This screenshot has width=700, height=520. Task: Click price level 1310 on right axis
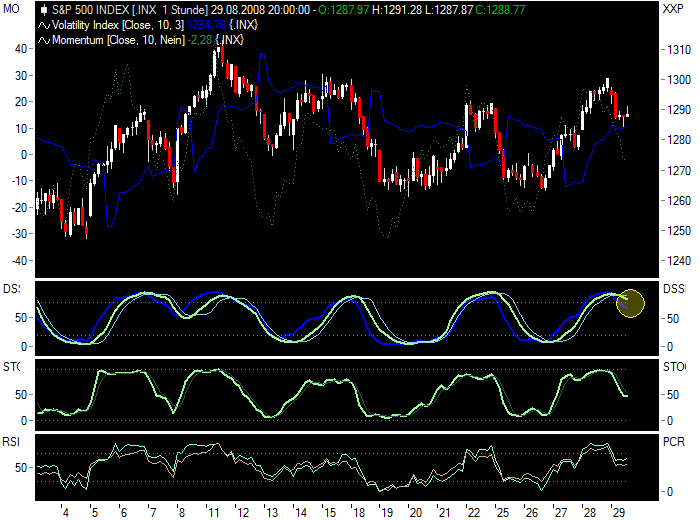(x=679, y=50)
